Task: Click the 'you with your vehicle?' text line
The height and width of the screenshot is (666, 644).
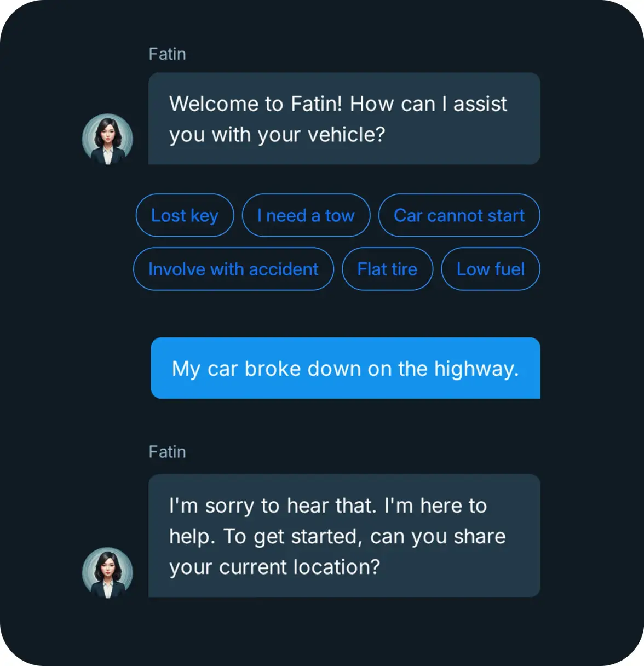Action: [277, 135]
